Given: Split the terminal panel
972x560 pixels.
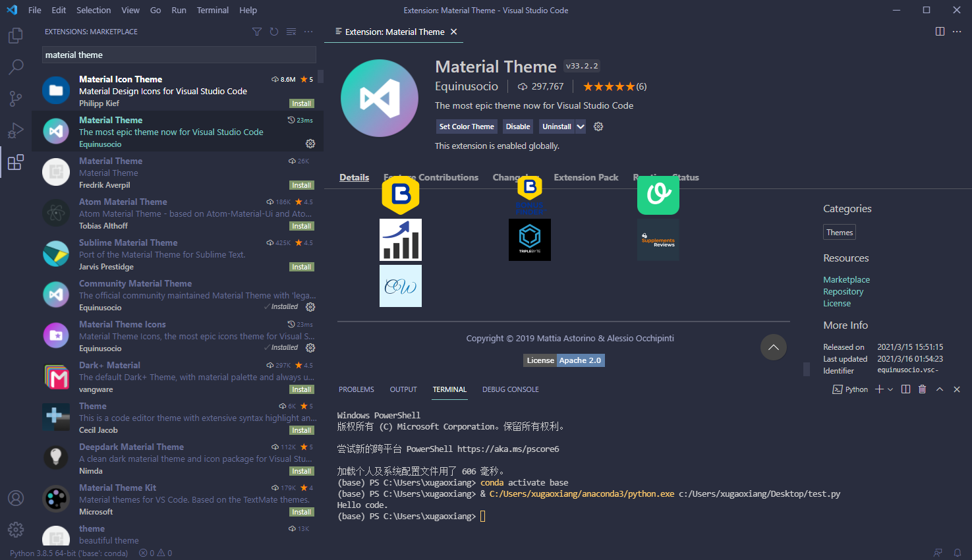Looking at the screenshot, I should pos(906,389).
